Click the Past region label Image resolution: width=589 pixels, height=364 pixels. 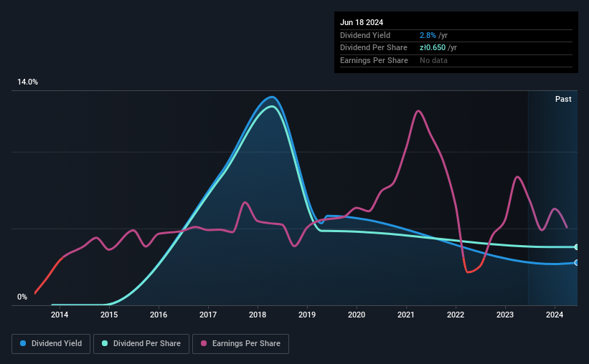(x=563, y=99)
